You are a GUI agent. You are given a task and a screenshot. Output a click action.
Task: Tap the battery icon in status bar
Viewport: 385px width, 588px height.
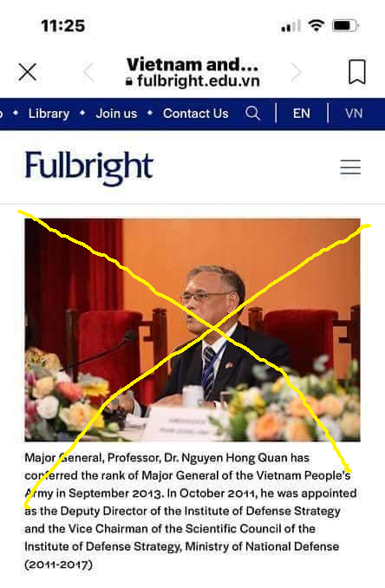coord(345,26)
